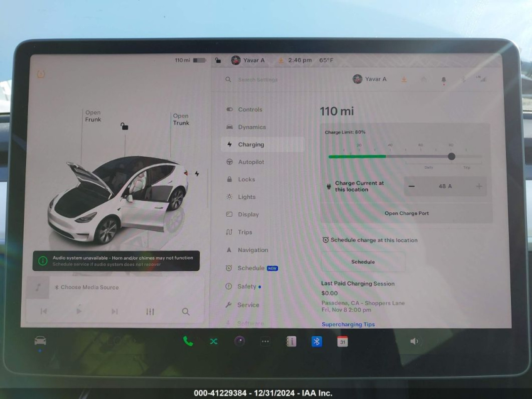Open the owner's manual notebook app
This screenshot has height=399, width=532.
point(291,342)
